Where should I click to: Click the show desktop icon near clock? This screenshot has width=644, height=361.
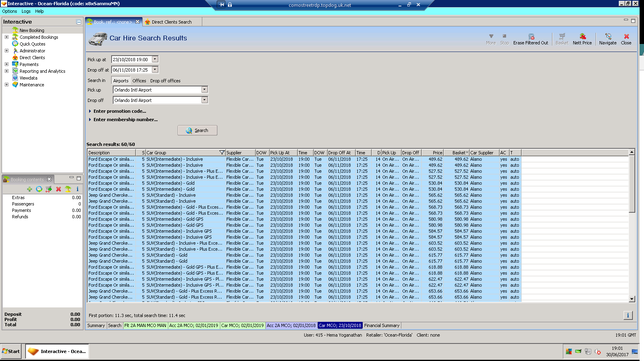[x=635, y=352]
